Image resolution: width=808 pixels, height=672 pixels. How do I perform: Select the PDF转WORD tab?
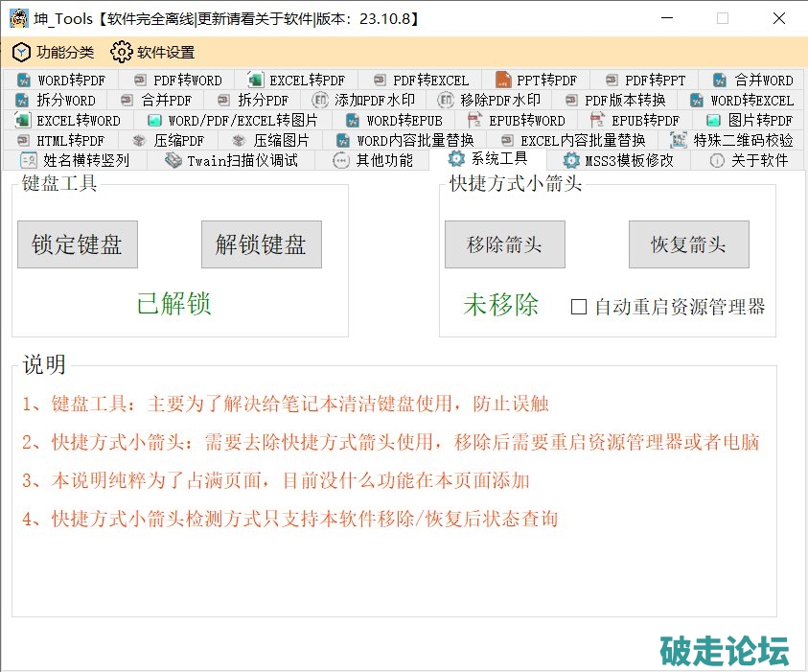pyautogui.click(x=177, y=81)
